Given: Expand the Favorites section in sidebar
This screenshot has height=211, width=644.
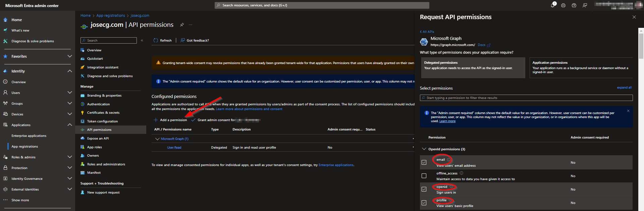Looking at the screenshot, I should [x=69, y=56].
